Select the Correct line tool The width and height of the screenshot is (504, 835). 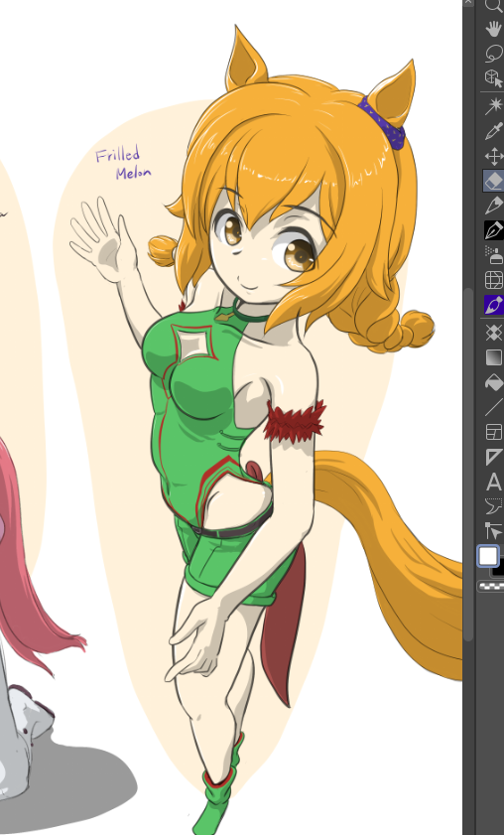click(x=494, y=531)
